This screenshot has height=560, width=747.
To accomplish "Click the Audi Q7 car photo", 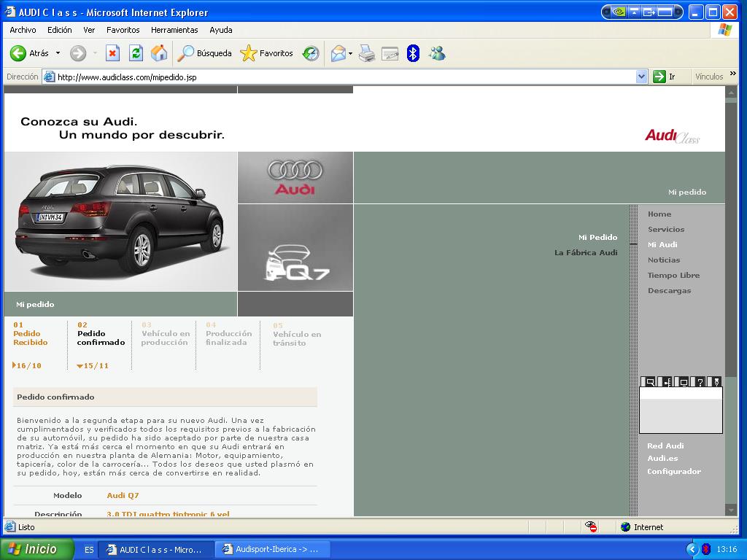I will click(x=120, y=222).
